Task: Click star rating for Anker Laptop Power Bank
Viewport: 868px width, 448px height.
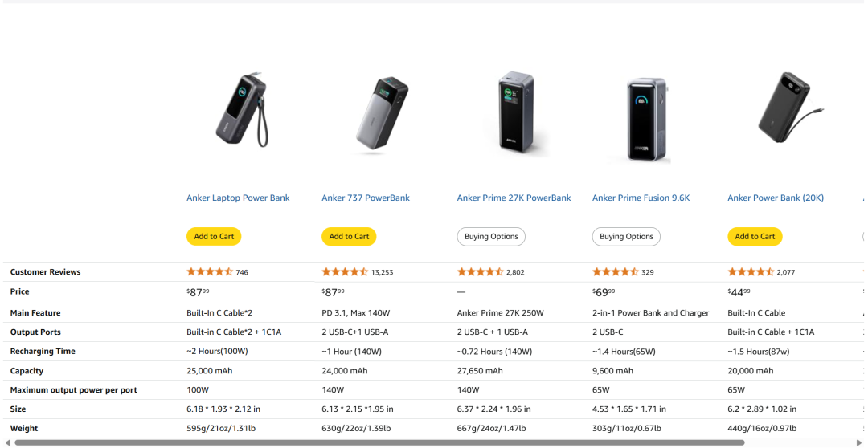Action: [x=210, y=272]
